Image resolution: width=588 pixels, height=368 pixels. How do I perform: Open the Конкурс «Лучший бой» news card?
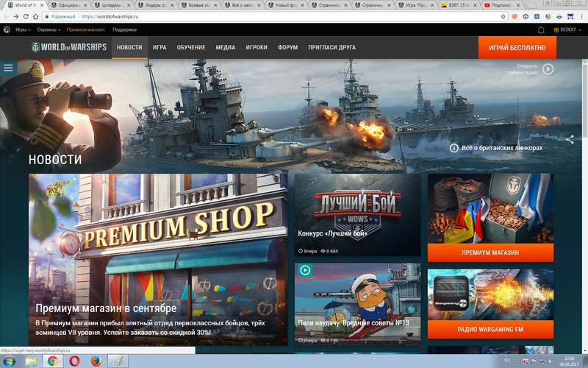pyautogui.click(x=357, y=215)
